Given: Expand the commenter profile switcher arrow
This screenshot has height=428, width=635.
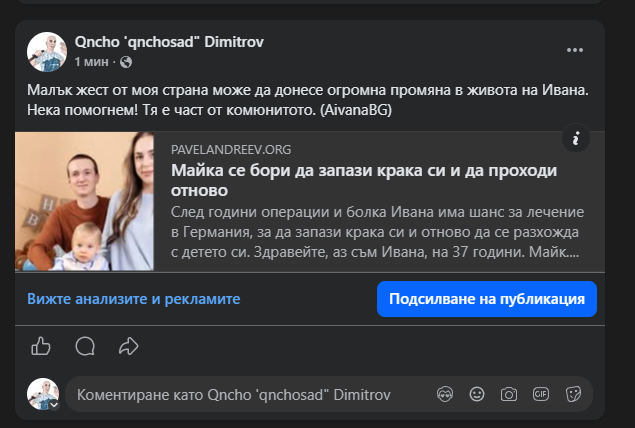Looking at the screenshot, I should pos(54,405).
